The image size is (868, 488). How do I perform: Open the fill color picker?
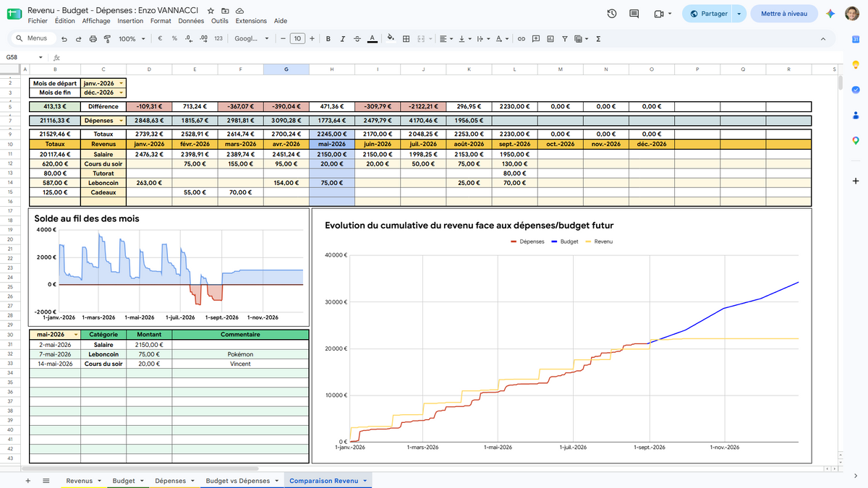[391, 39]
